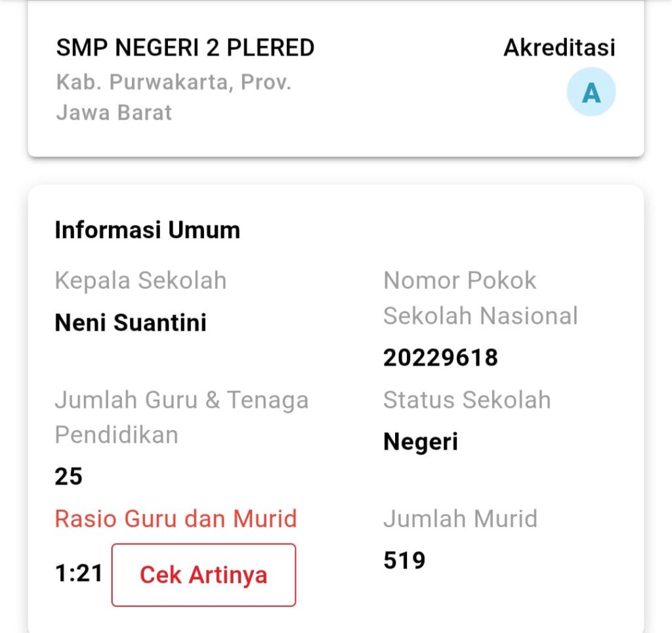672x633 pixels.
Task: Select the ratio value 1:21
Action: click(x=79, y=574)
